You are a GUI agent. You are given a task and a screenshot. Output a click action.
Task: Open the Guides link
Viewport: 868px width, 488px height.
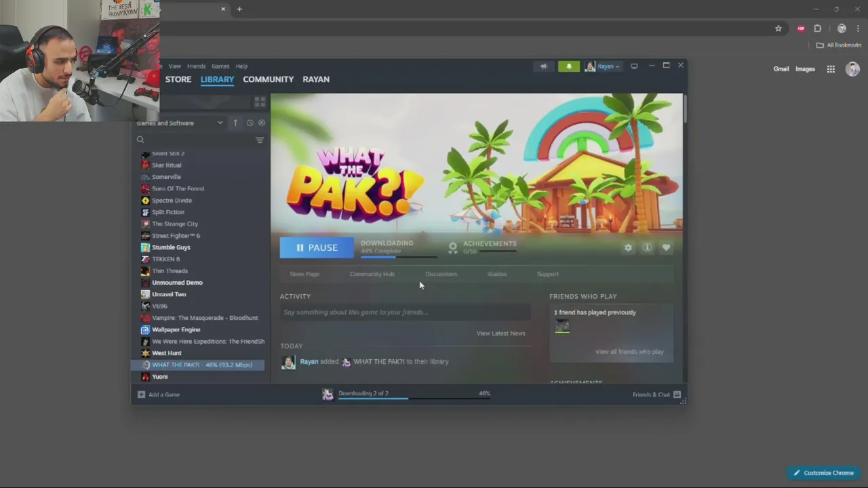pyautogui.click(x=497, y=274)
